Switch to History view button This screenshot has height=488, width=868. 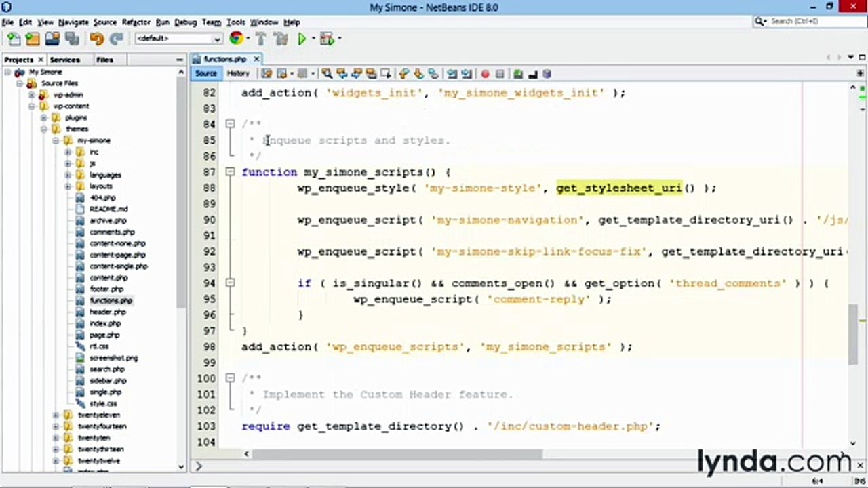(238, 73)
